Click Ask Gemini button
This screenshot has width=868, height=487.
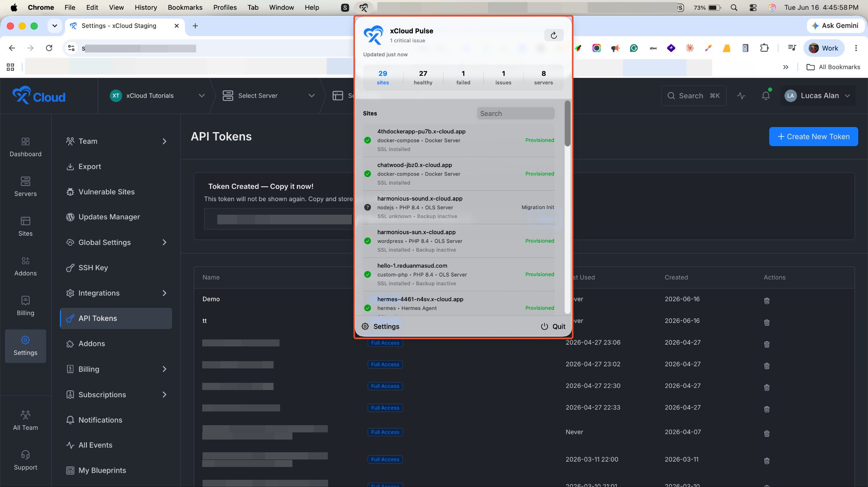(835, 26)
